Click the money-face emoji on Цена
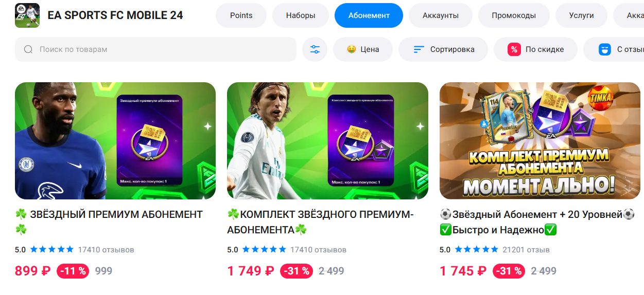644x295 pixels. 352,49
